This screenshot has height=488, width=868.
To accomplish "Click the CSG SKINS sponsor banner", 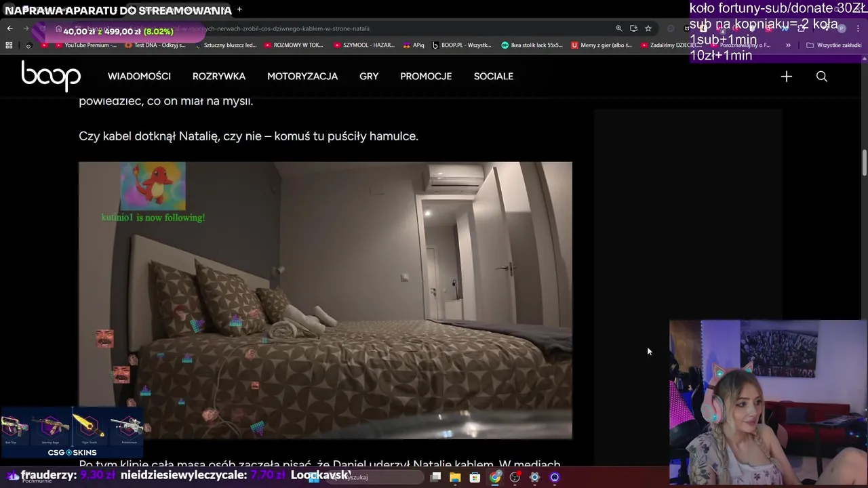I will pyautogui.click(x=72, y=434).
